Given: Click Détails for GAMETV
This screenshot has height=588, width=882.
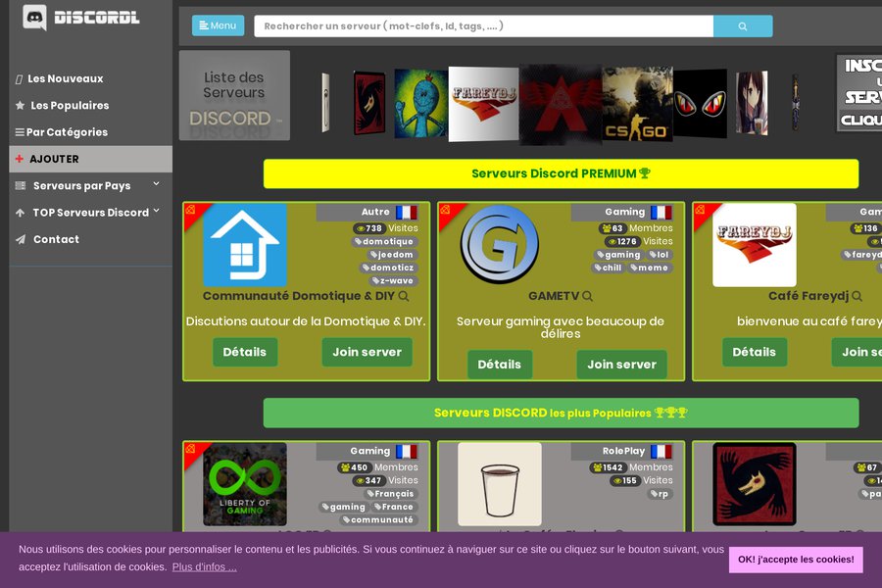Looking at the screenshot, I should [x=500, y=365].
